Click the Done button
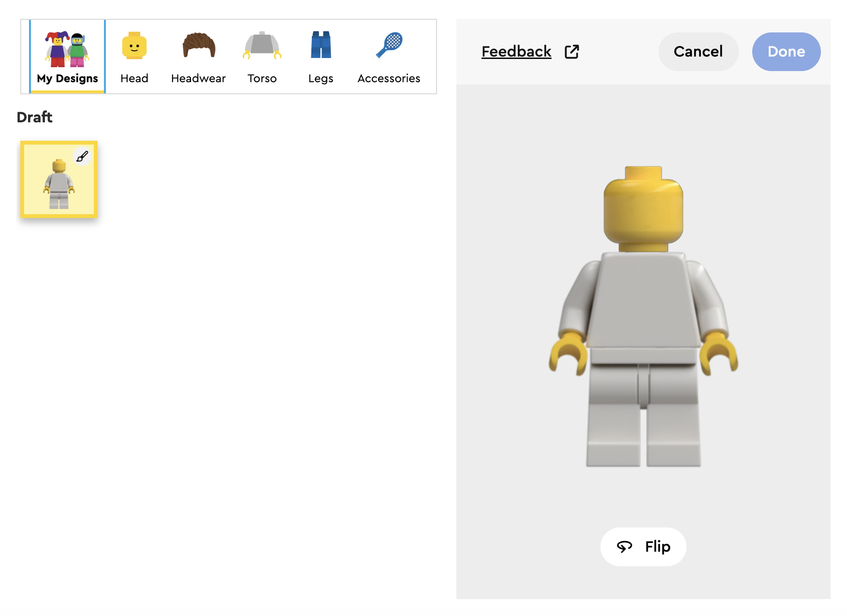Image resolution: width=847 pixels, height=616 pixels. (786, 51)
